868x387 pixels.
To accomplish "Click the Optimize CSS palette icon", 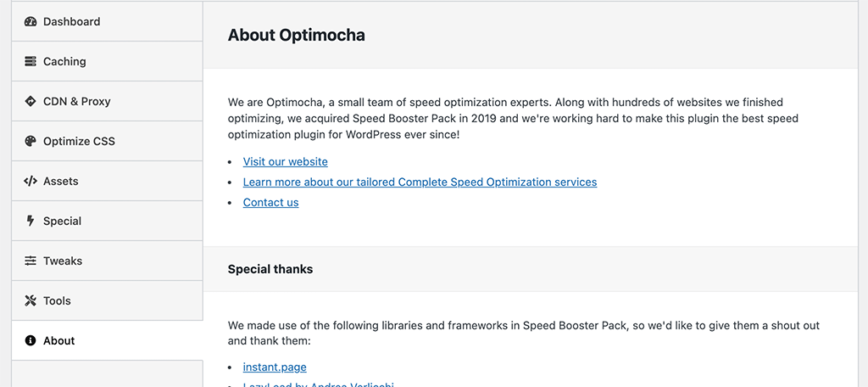I will 31,142.
